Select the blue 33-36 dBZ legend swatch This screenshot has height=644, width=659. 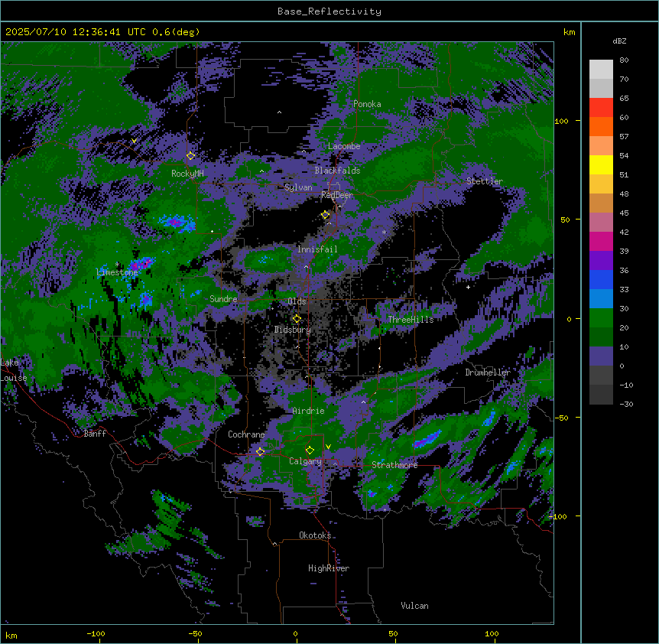coord(601,279)
